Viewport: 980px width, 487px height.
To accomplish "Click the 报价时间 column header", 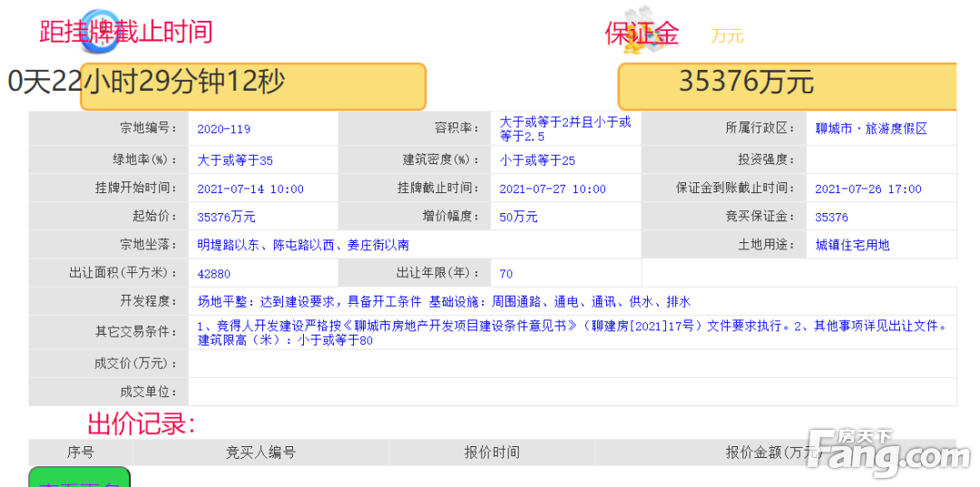I will (492, 452).
